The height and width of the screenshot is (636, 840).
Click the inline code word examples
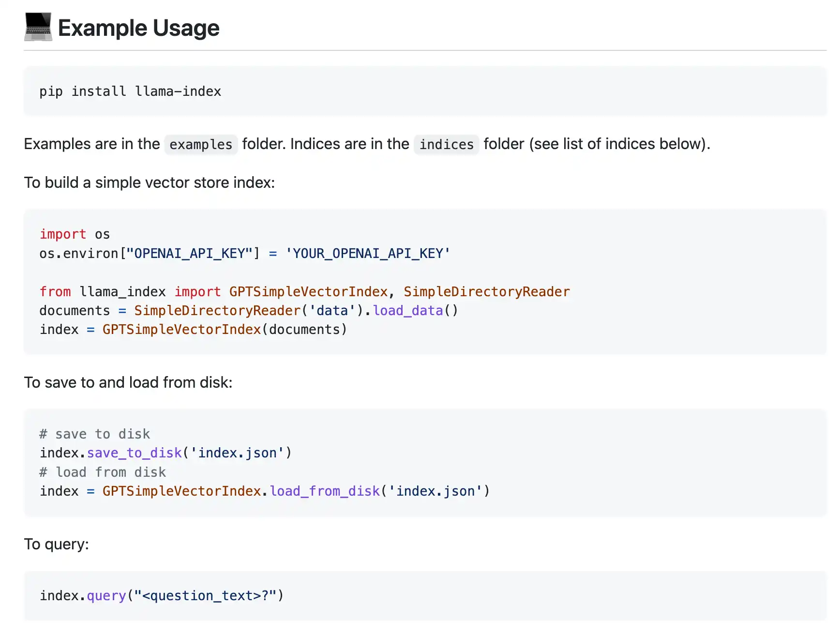tap(201, 144)
